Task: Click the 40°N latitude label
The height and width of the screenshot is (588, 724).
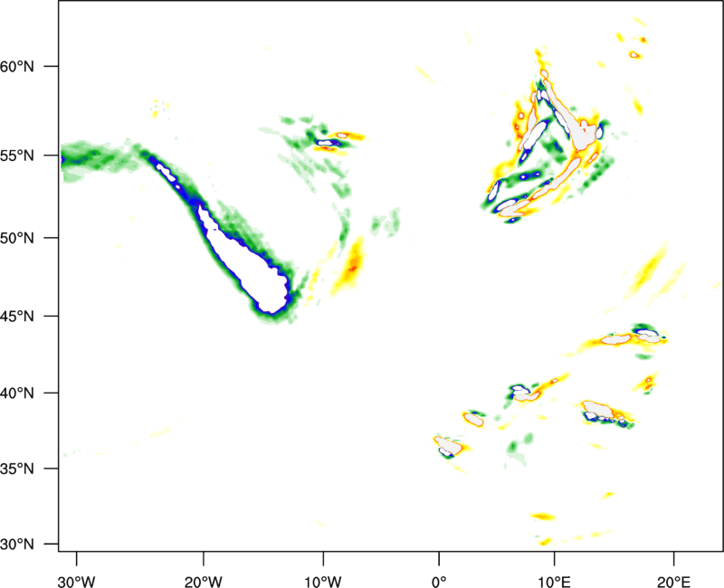Action: point(17,394)
